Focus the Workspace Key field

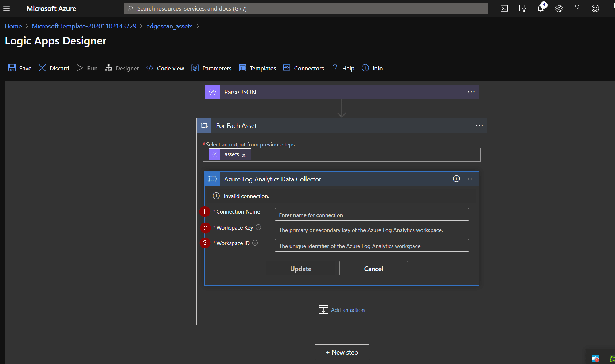372,230
